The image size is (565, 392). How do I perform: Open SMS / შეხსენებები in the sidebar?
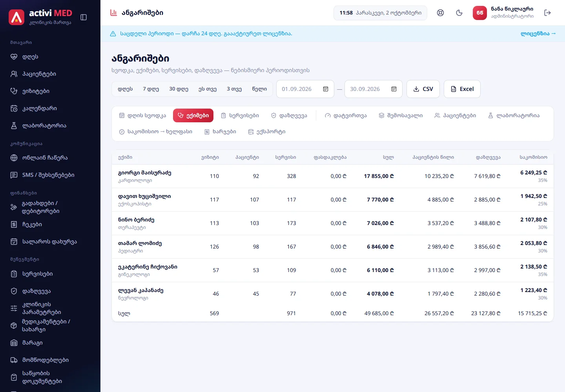point(50,175)
